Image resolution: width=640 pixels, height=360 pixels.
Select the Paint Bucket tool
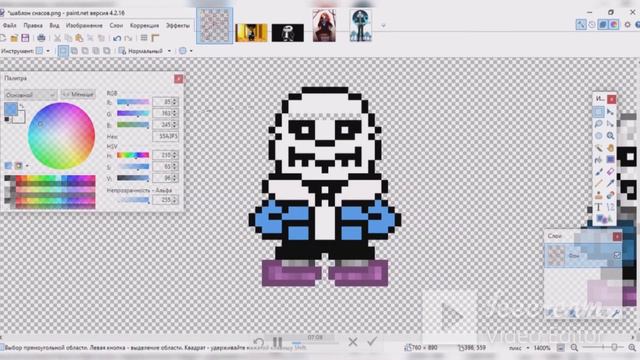click(x=598, y=160)
